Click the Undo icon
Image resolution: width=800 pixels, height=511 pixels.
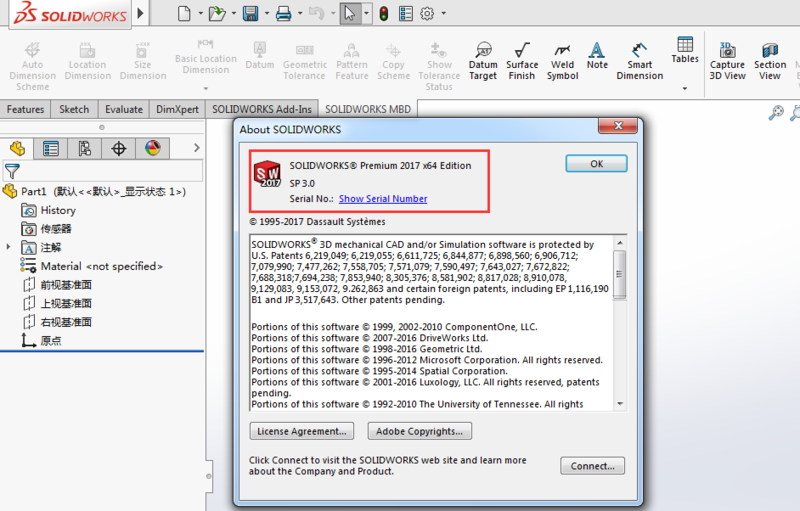pyautogui.click(x=316, y=13)
